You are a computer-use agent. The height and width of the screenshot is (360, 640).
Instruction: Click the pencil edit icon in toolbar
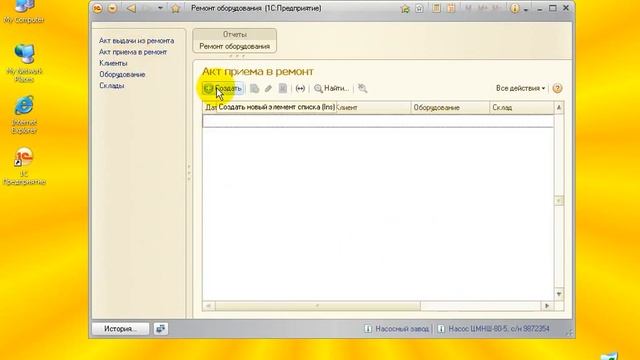(x=268, y=88)
